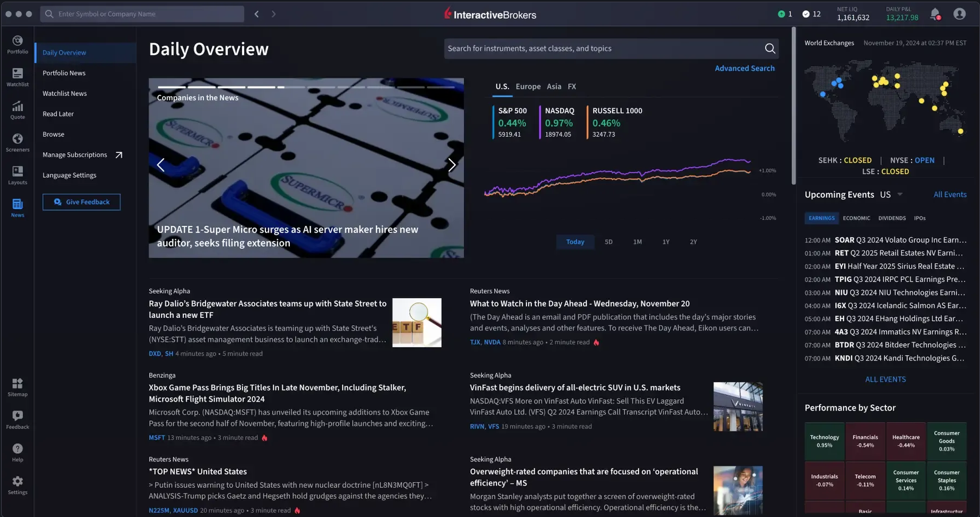
Task: Select the IPOs events tab
Action: [x=919, y=218]
